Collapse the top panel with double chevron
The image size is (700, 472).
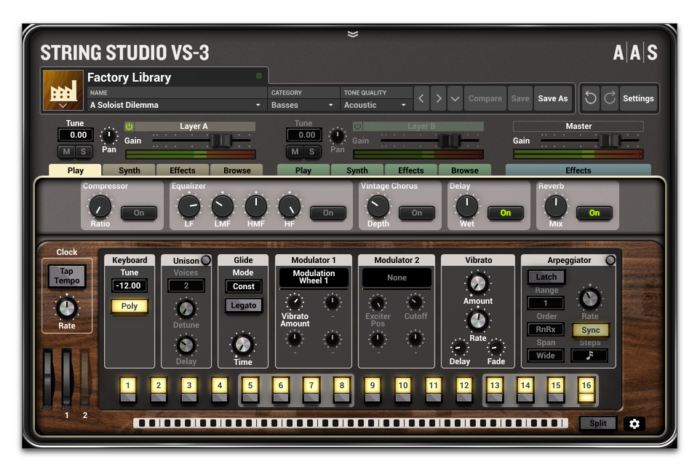(353, 34)
